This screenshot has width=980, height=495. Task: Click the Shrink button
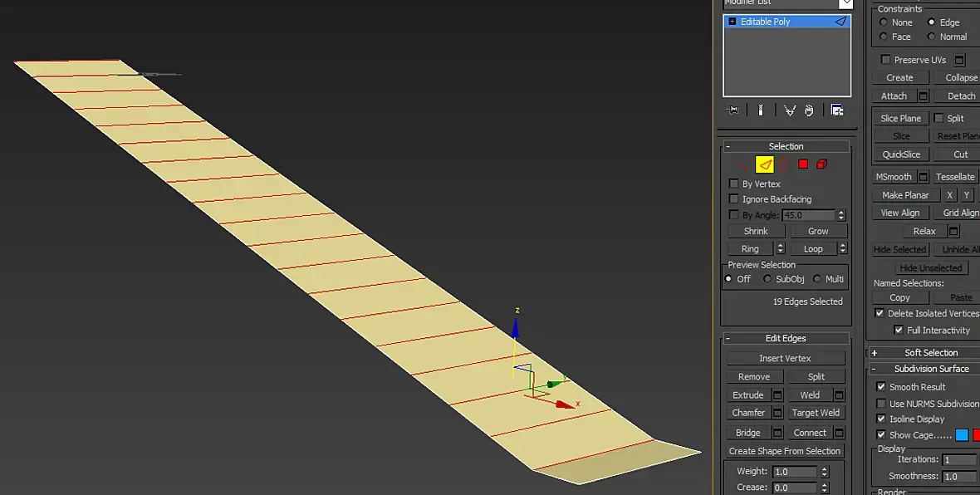click(756, 231)
